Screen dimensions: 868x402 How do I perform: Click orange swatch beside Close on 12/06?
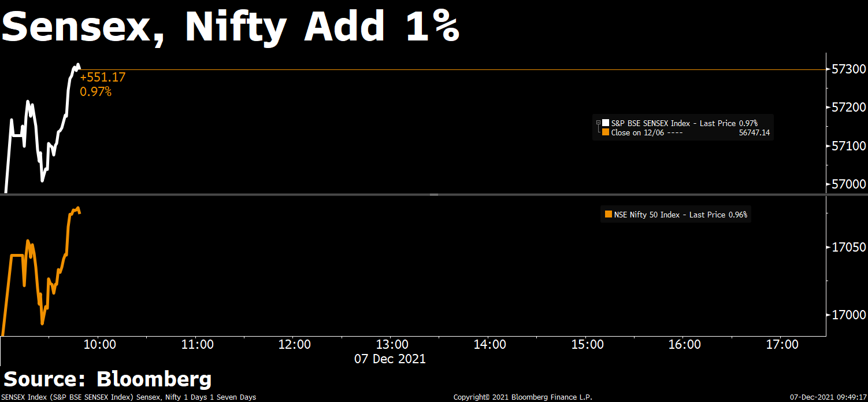point(606,132)
